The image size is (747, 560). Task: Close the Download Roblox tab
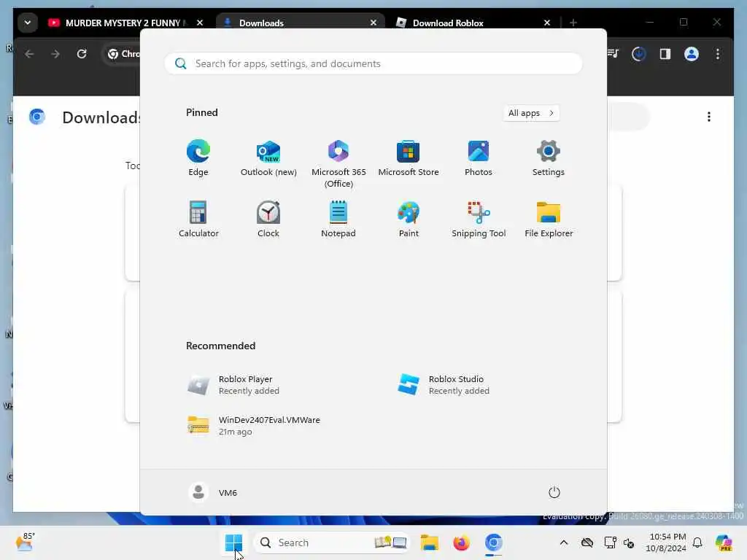(547, 23)
